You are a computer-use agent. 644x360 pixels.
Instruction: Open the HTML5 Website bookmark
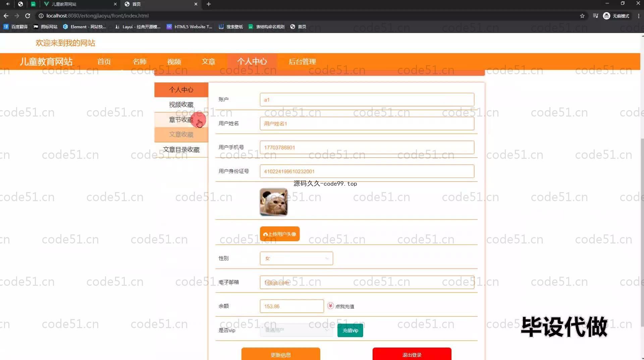190,27
